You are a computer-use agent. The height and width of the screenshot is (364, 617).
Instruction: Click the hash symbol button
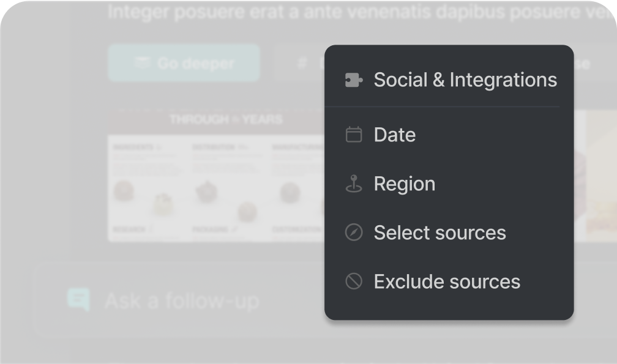coord(301,62)
